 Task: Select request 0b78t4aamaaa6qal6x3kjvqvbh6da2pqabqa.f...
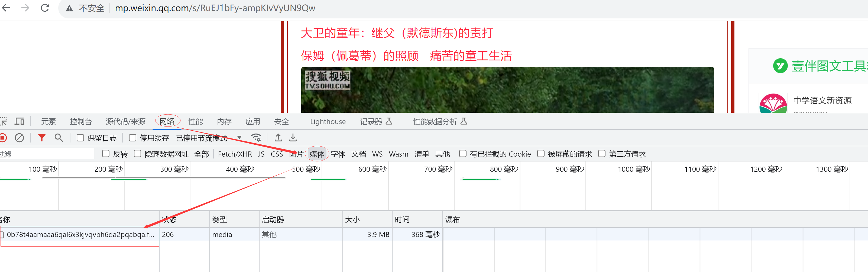point(80,235)
